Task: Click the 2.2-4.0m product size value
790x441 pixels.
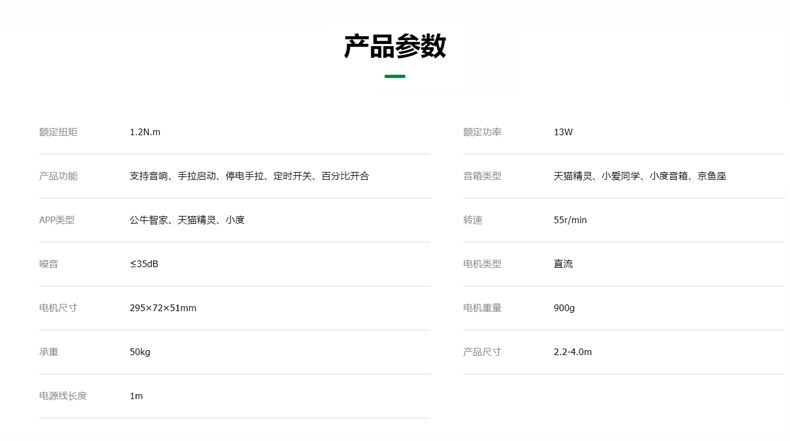Action: [x=573, y=352]
